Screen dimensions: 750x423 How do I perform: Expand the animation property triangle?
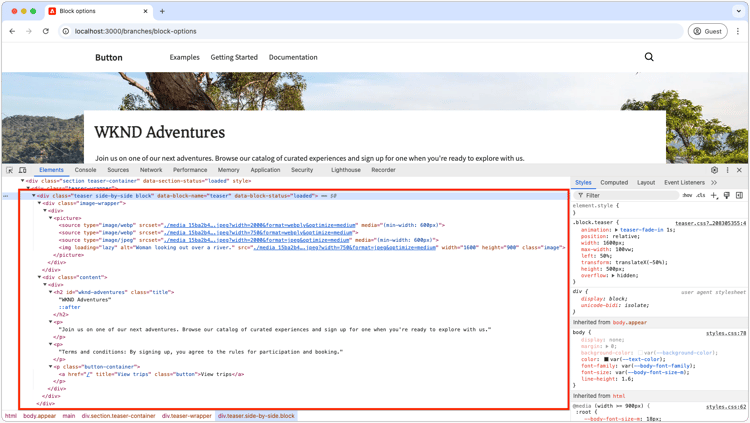pos(616,230)
